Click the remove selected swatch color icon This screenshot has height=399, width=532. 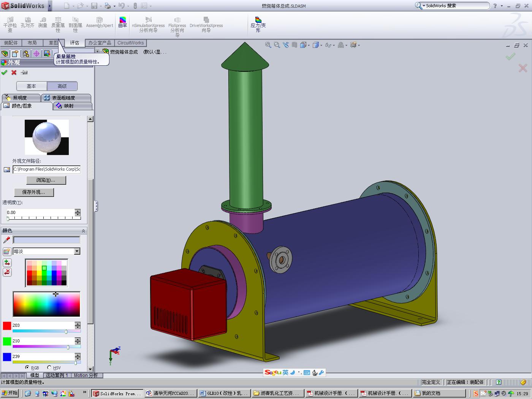tap(7, 272)
